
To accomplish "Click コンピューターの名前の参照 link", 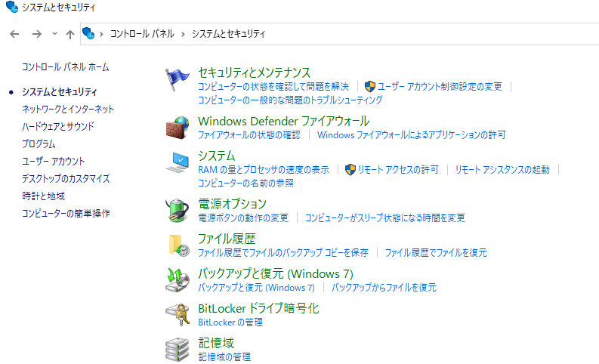I will [245, 184].
